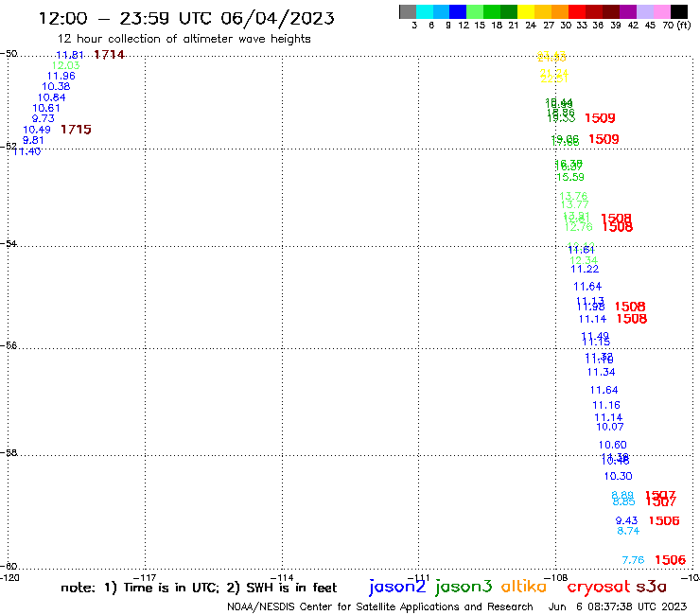Viewport: 700px width, 615px height.
Task: Select the wave height 10.38
Action: click(56, 87)
